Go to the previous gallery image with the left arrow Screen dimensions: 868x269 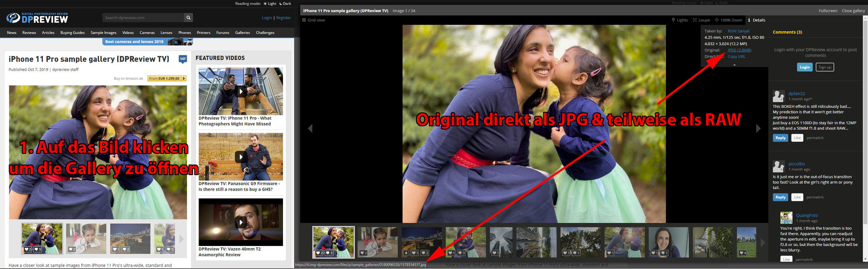tap(310, 128)
